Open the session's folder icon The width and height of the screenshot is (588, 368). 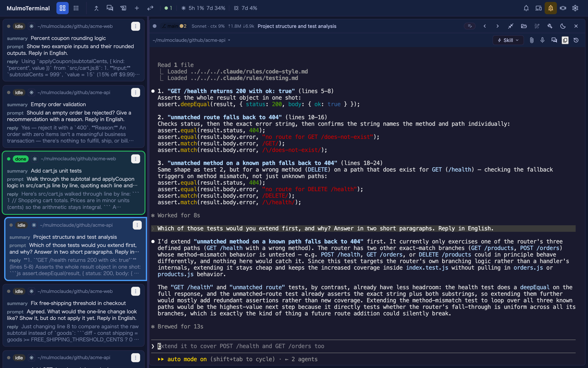click(x=524, y=26)
